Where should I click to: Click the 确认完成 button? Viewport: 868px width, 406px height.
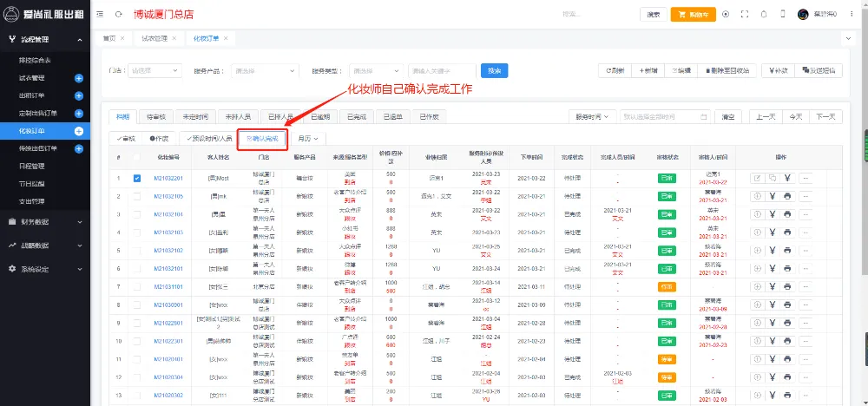[262, 138]
